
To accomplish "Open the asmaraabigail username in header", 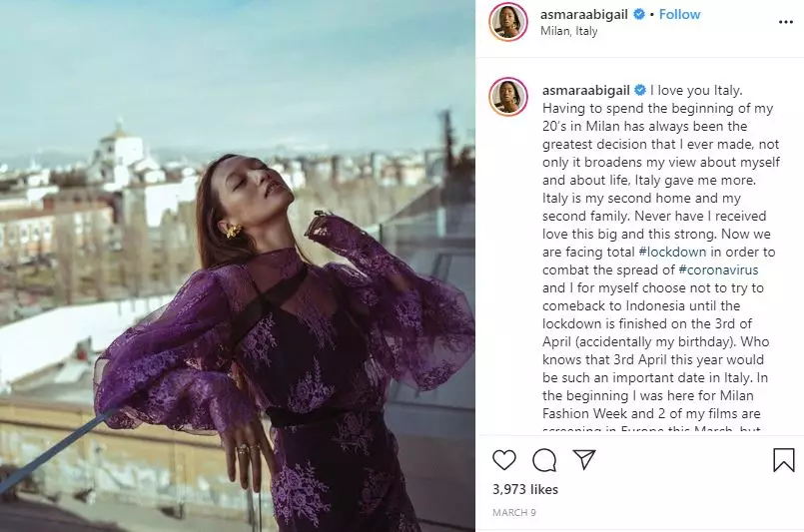I will pos(584,14).
